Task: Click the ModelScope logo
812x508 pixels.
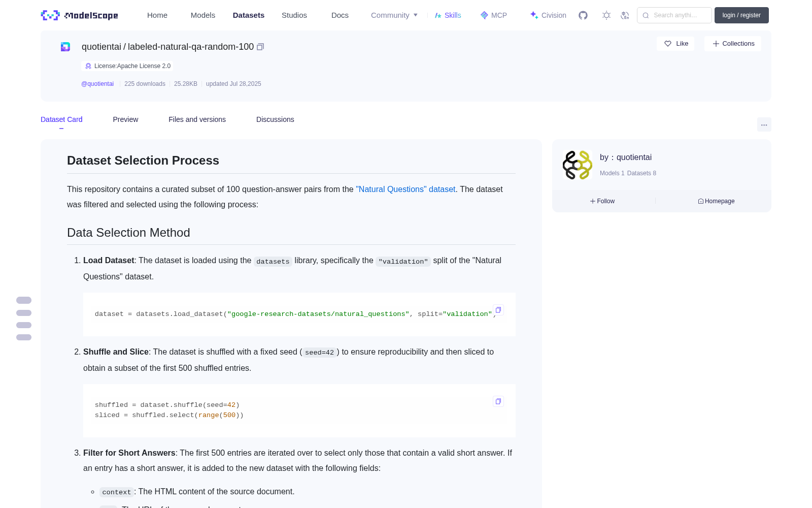Action: coord(80,15)
